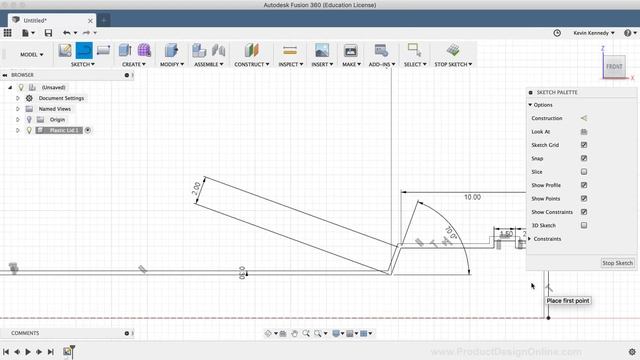Click the Add-Ins scripts icon
Screen dimensions: 640x360
(x=381, y=50)
